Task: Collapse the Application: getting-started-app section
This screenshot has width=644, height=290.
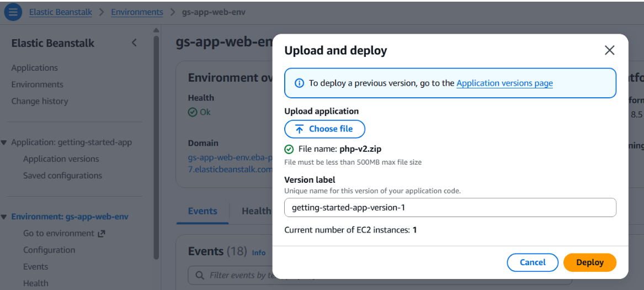Action: pos(4,143)
